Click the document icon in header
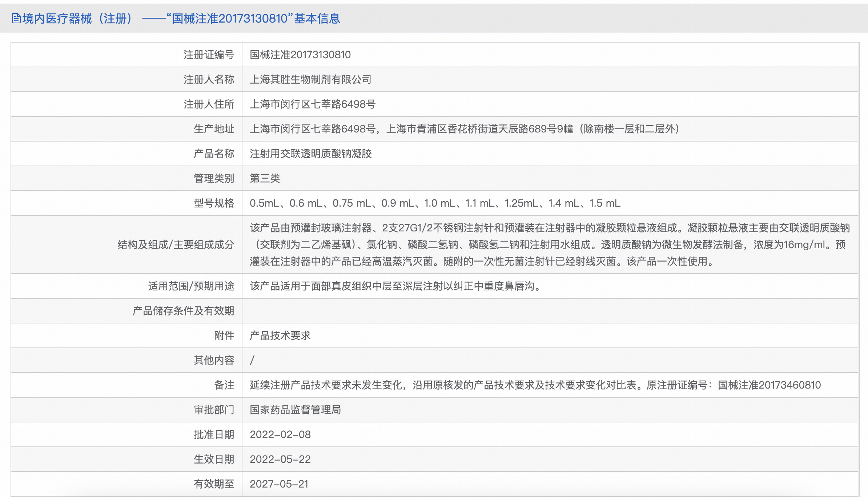 coord(16,18)
